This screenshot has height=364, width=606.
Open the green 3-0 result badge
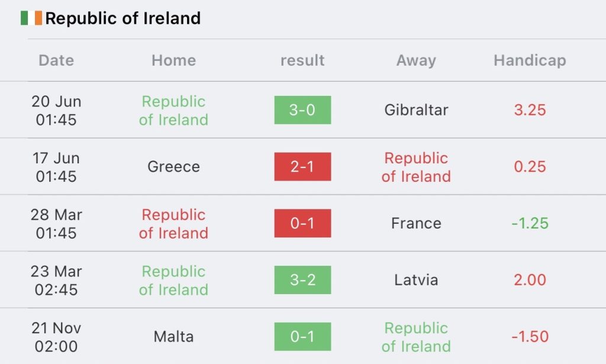coord(302,110)
